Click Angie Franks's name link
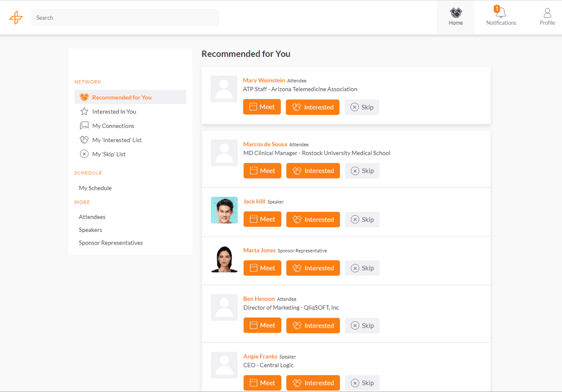 (x=260, y=356)
